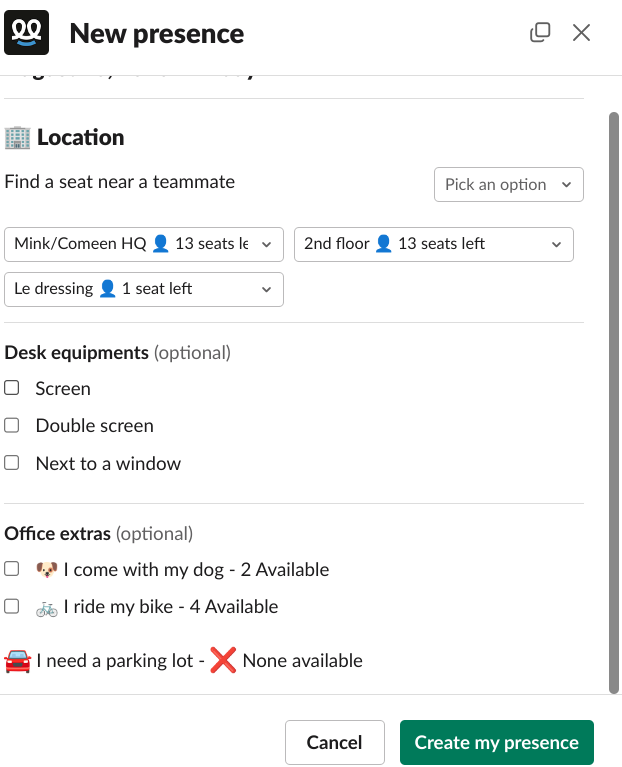Open the modal in a new window icon

click(540, 33)
